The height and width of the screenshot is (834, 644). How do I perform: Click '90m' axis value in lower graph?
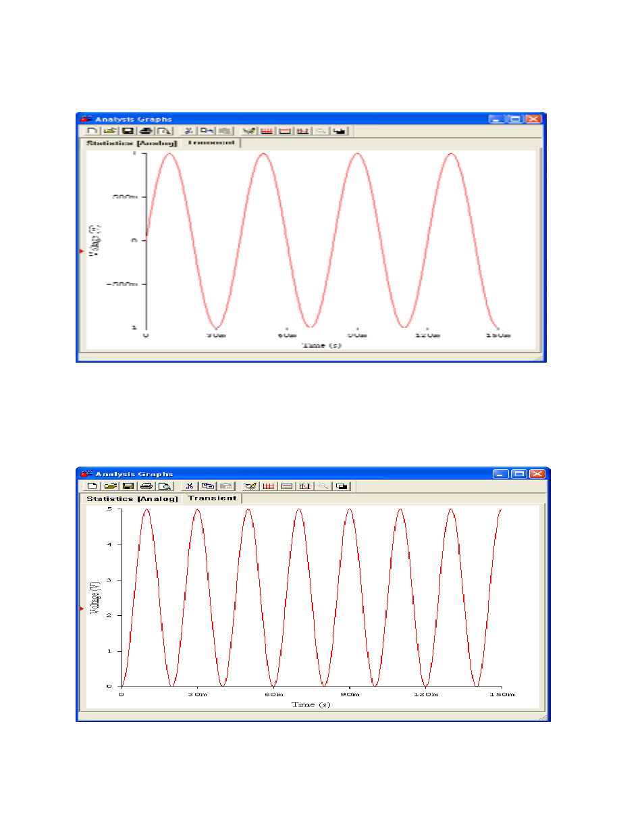[350, 694]
